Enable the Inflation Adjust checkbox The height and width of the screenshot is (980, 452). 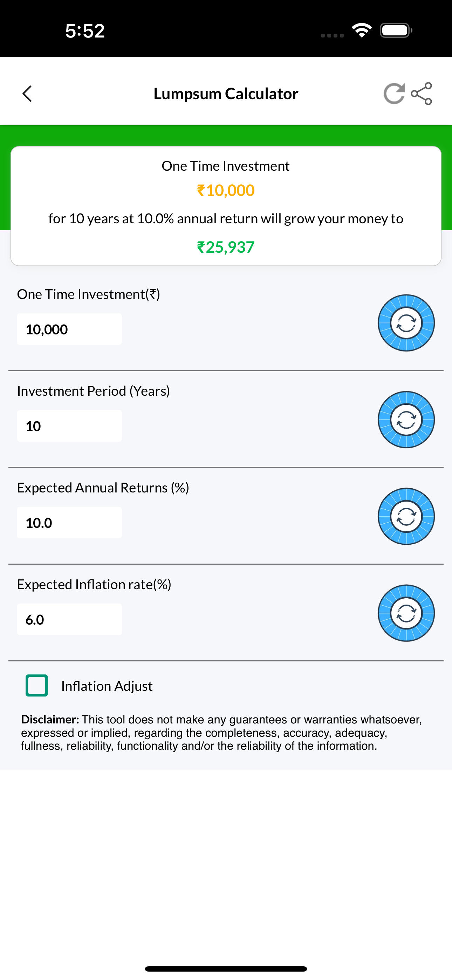click(36, 686)
